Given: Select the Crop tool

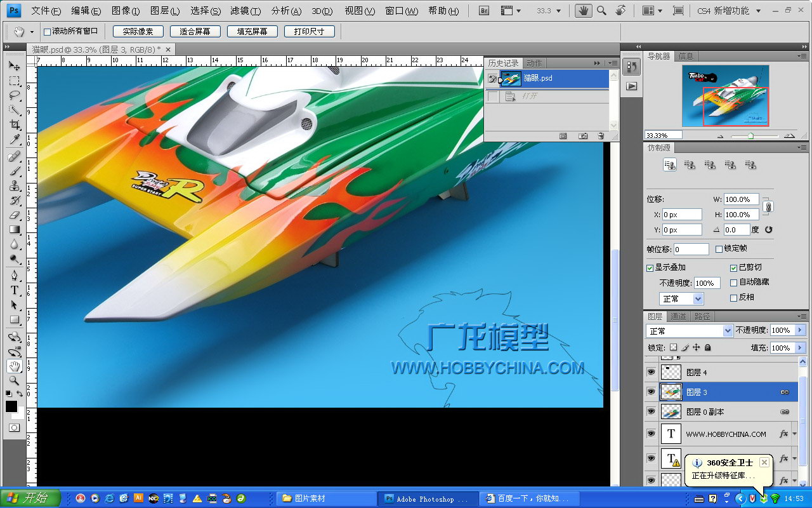Looking at the screenshot, I should pos(14,125).
